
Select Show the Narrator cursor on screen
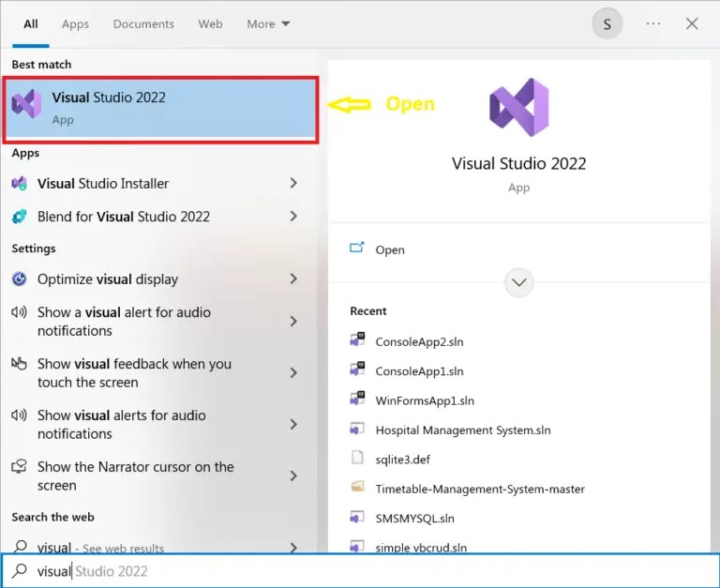point(135,475)
